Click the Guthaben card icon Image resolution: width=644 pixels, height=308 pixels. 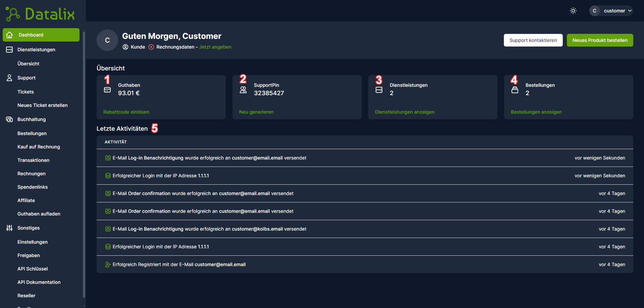pos(107,90)
